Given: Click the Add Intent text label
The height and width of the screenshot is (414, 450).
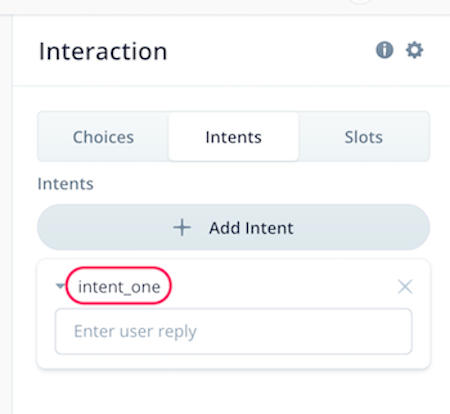Looking at the screenshot, I should click(251, 228).
